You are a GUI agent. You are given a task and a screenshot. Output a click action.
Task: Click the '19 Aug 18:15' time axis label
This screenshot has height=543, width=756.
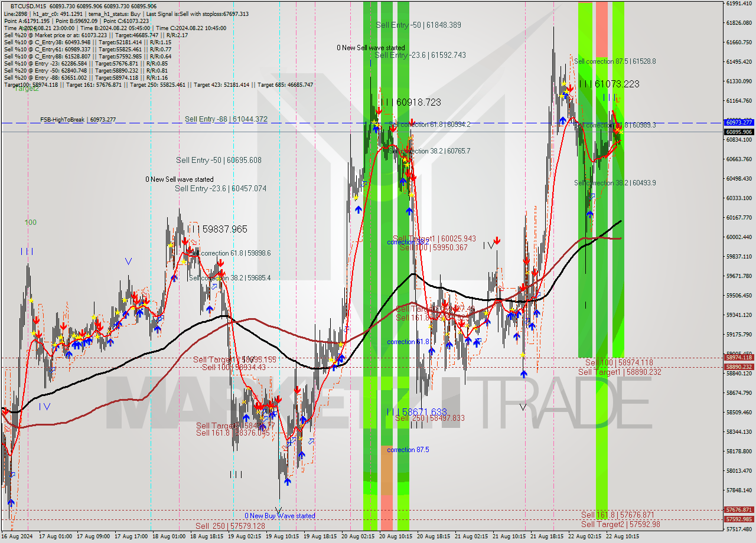point(320,537)
